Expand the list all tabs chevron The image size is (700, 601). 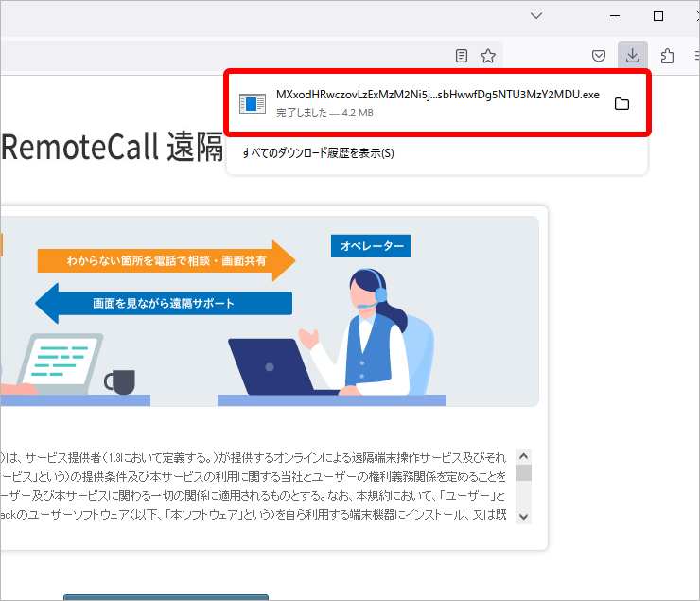click(x=536, y=16)
